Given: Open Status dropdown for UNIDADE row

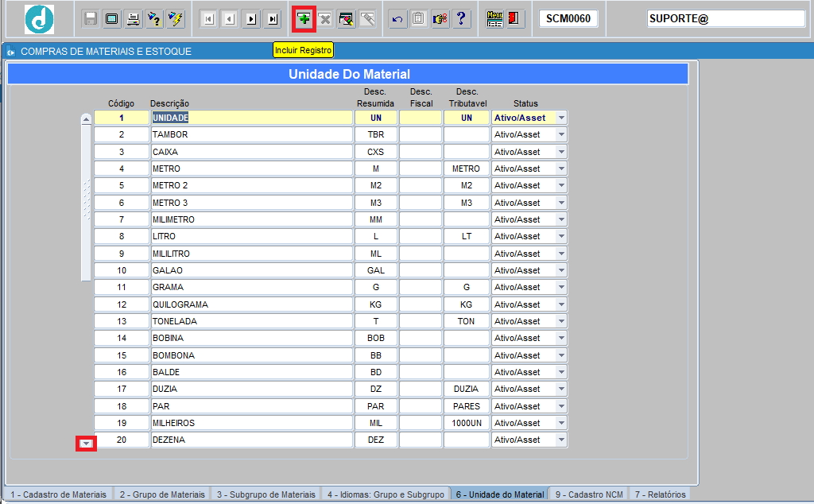Looking at the screenshot, I should [x=561, y=118].
